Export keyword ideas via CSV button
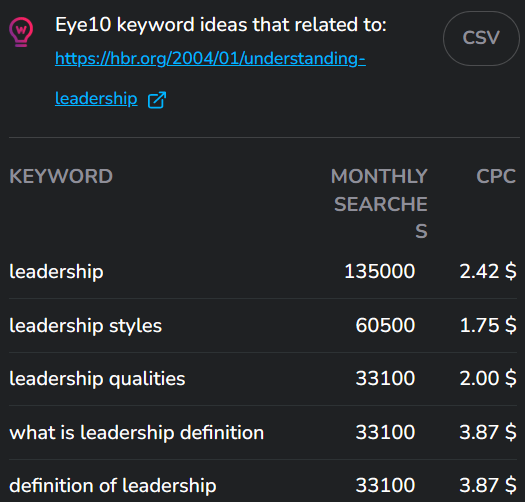Viewport: 525px width, 502px height. point(481,38)
